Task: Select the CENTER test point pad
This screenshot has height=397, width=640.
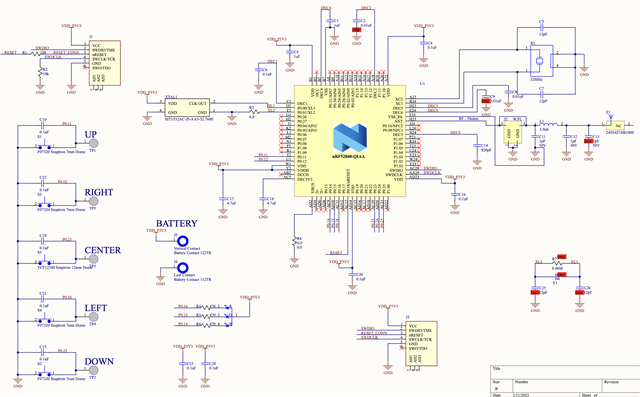Action: click(x=93, y=259)
